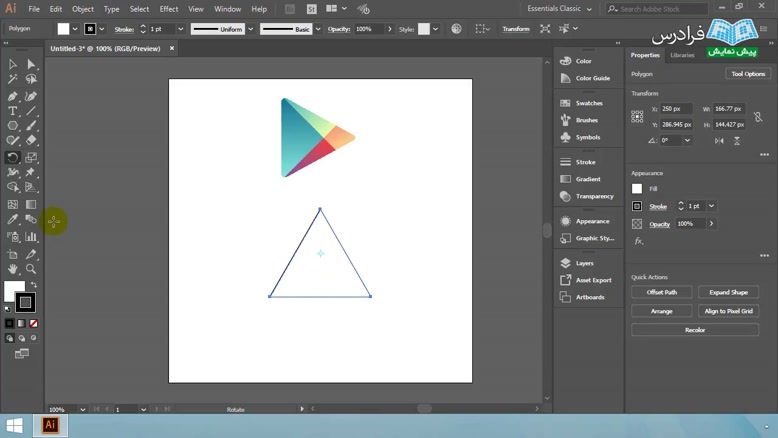The width and height of the screenshot is (778, 438).
Task: Open the File menu
Action: pyautogui.click(x=34, y=9)
